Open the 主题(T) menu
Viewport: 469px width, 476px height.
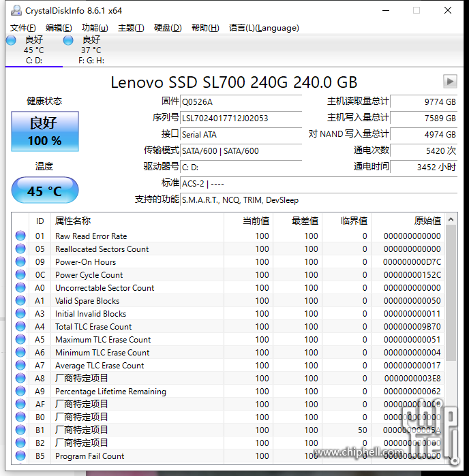pyautogui.click(x=131, y=28)
